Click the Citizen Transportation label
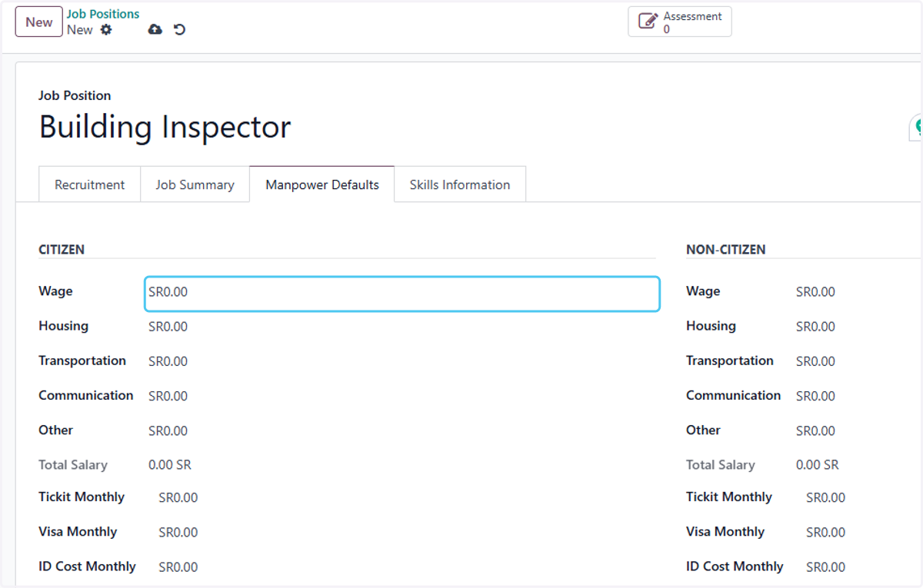923x588 pixels. tap(82, 360)
